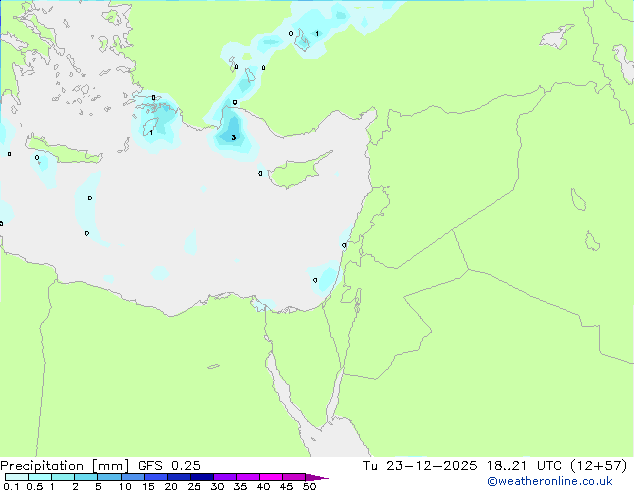Click the 'GFS 0.25' model label

(169, 466)
